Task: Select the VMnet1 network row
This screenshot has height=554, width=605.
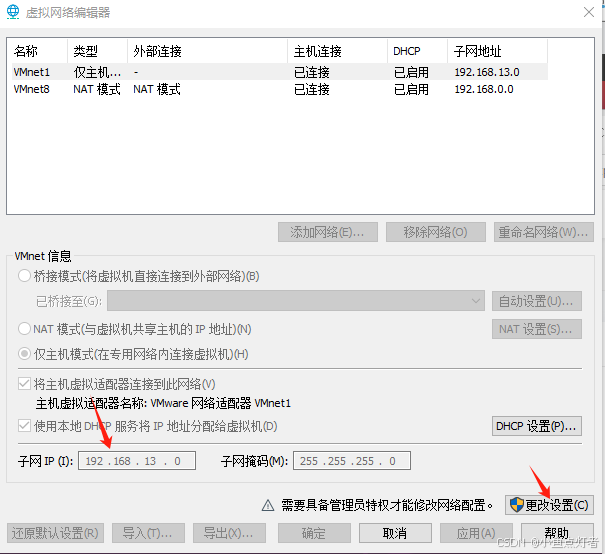Action: (280, 72)
